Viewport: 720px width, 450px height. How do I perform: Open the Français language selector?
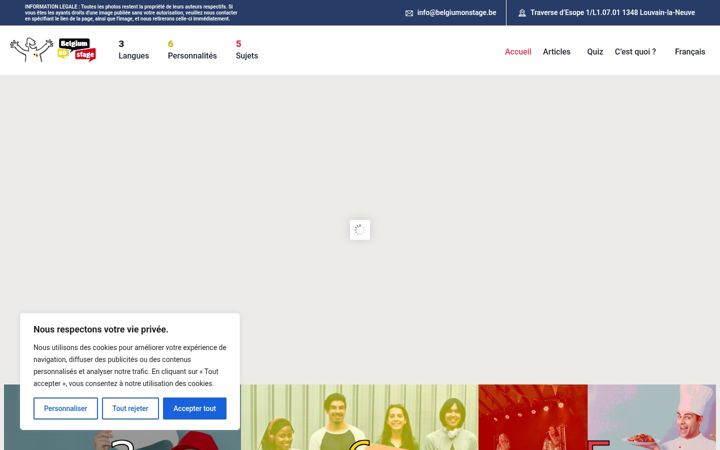(690, 52)
